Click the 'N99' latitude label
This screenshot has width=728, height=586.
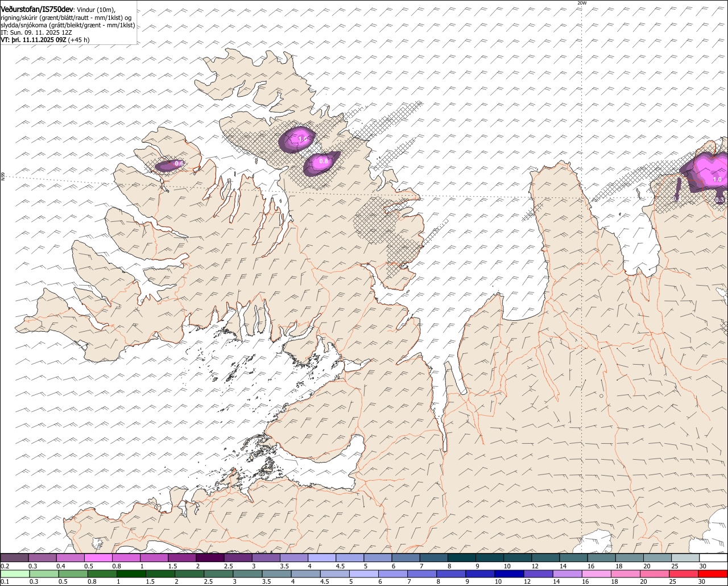3,177
